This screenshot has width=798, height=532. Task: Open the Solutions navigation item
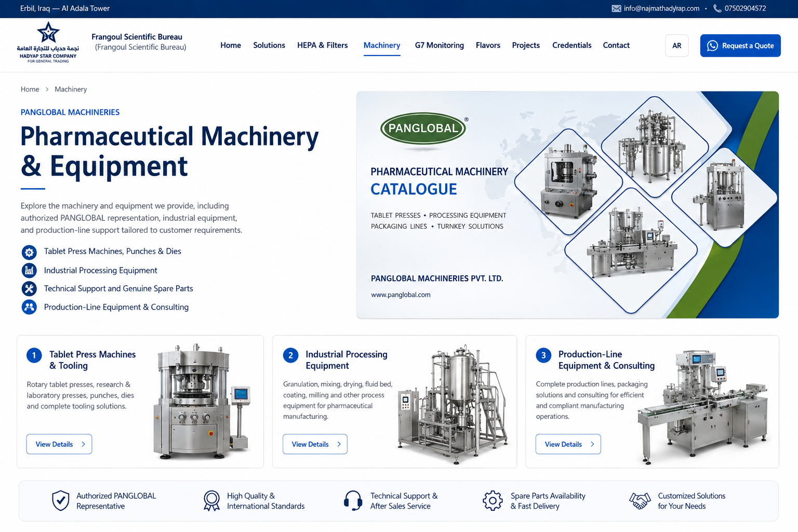click(269, 45)
